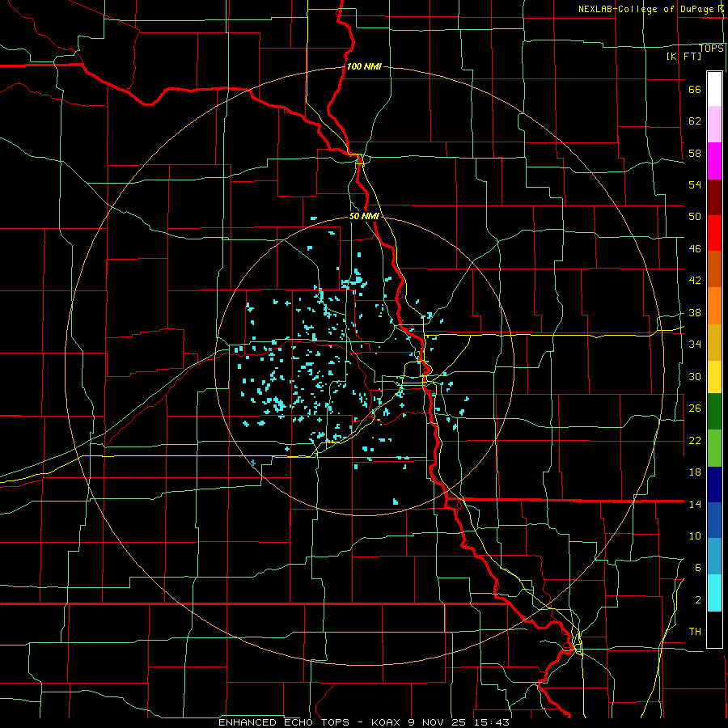Click the magenta 58 kft legend swatch

714,161
